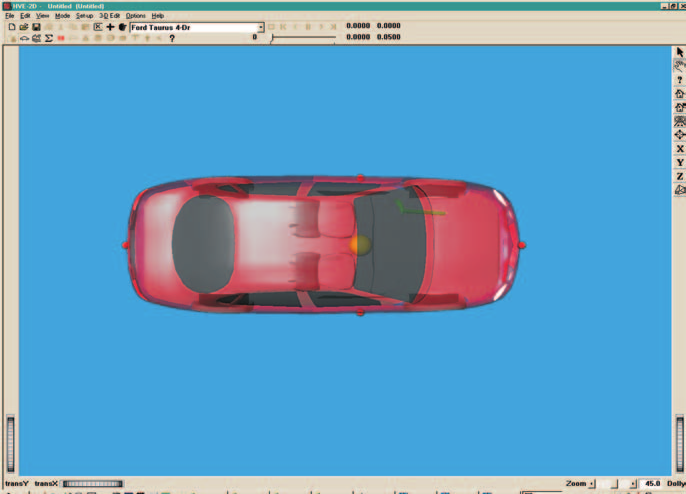This screenshot has width=686, height=494.
Task: Click the greyed pause playback control
Action: point(308,27)
